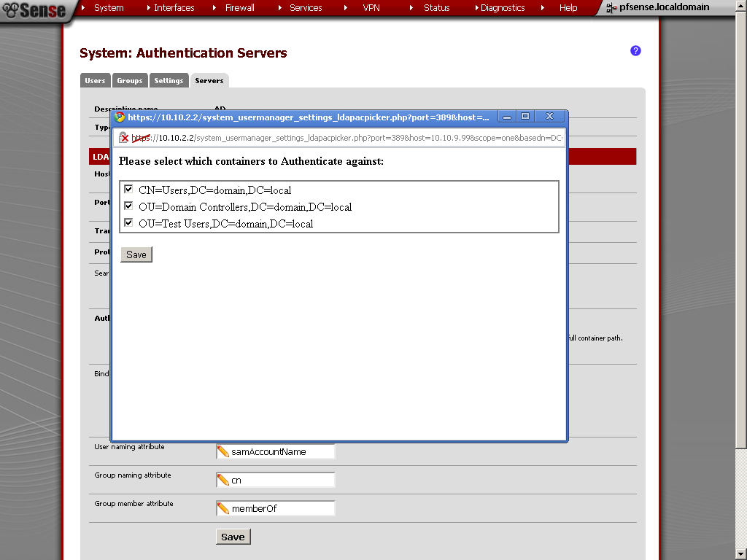Click the main page Save button

(233, 537)
